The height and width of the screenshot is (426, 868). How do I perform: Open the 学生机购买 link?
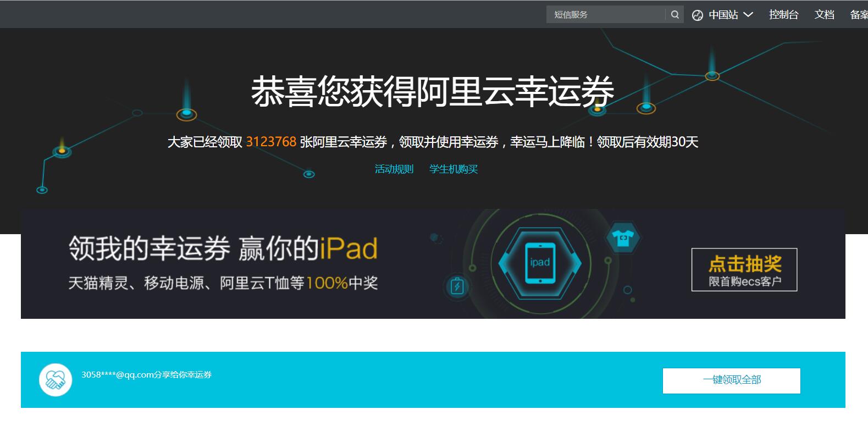tap(453, 169)
